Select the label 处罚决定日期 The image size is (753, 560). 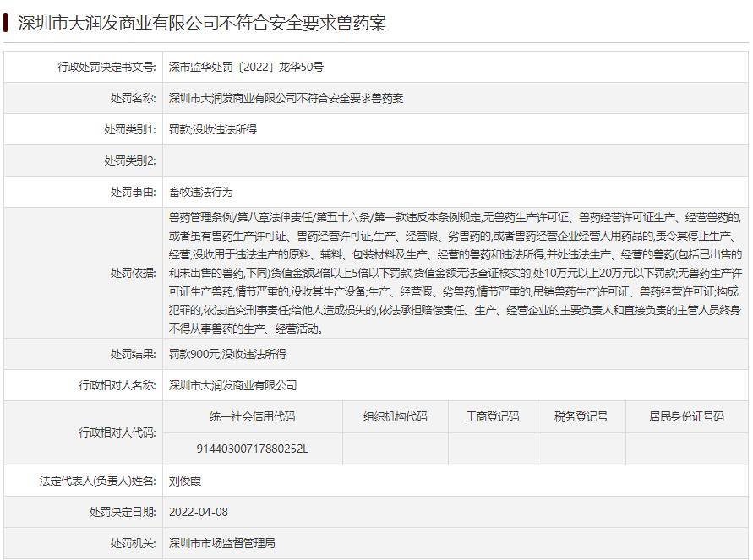(x=123, y=512)
